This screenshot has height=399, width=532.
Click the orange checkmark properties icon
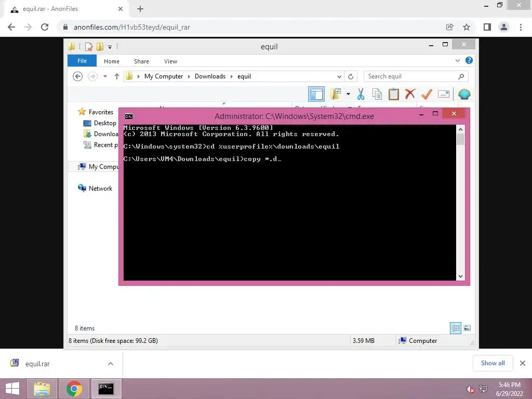click(427, 94)
